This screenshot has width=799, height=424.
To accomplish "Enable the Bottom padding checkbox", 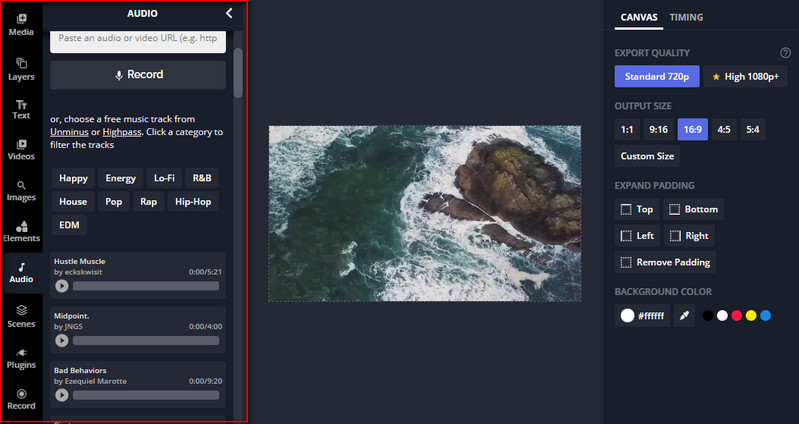I will [675, 210].
